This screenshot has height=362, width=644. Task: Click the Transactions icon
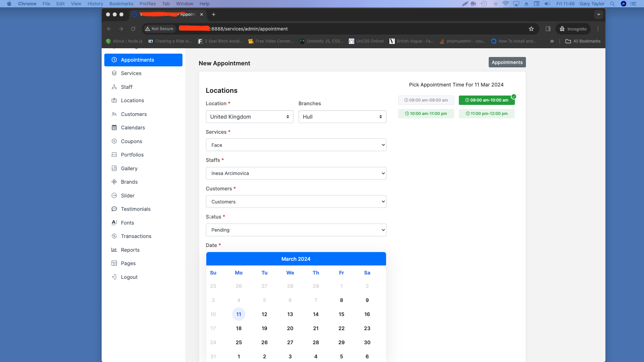tap(114, 236)
